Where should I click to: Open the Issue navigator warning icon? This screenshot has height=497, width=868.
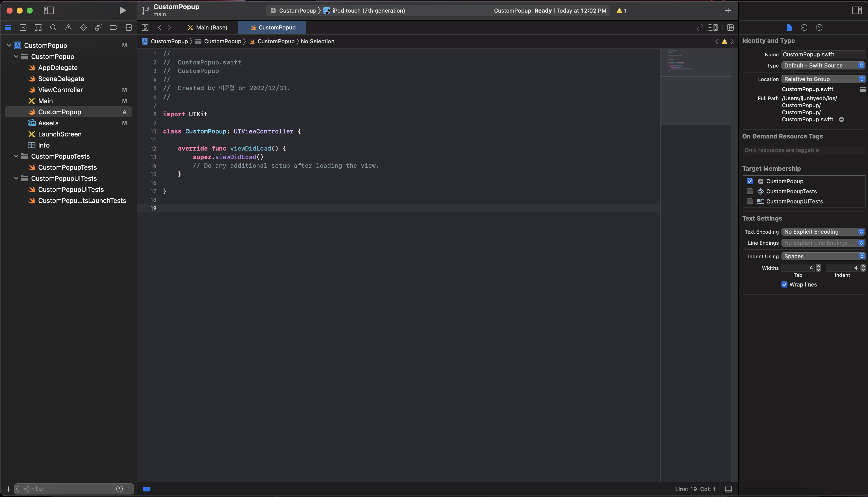[68, 27]
